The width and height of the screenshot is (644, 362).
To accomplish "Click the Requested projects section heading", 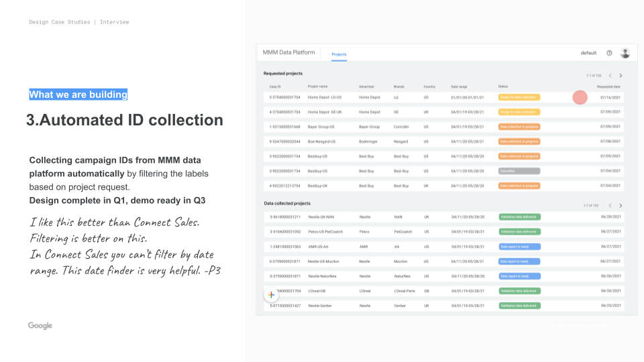I will click(x=283, y=74).
